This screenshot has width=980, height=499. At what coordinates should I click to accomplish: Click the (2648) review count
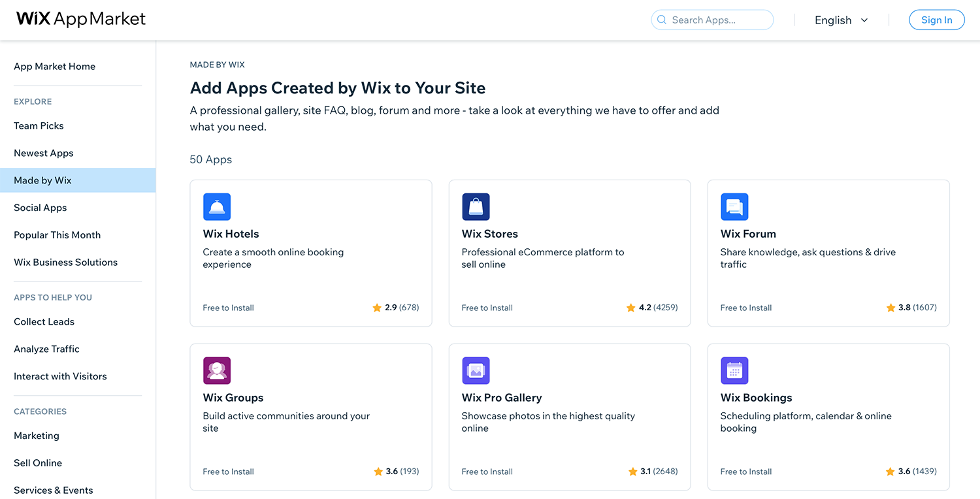666,472
